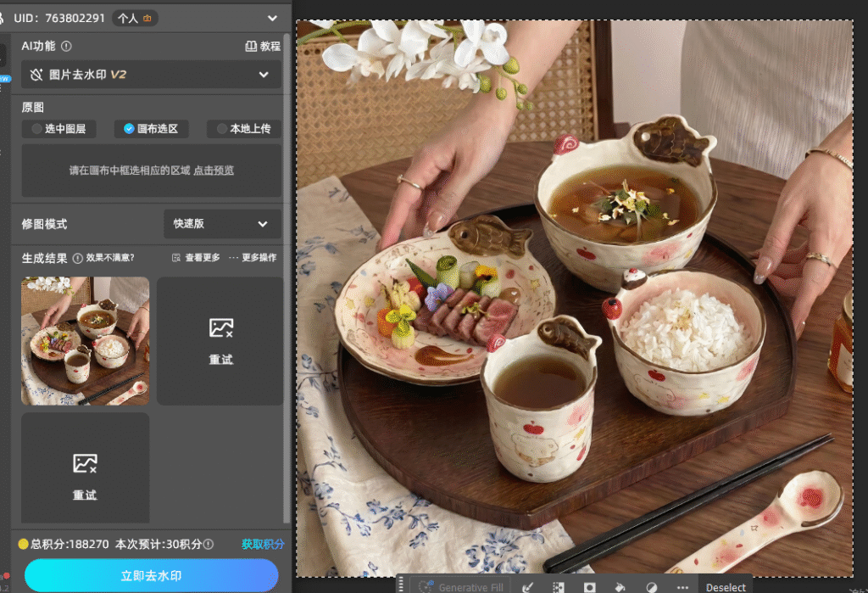The height and width of the screenshot is (593, 868).
Task: Open 更多操作 more actions menu
Action: 253,258
